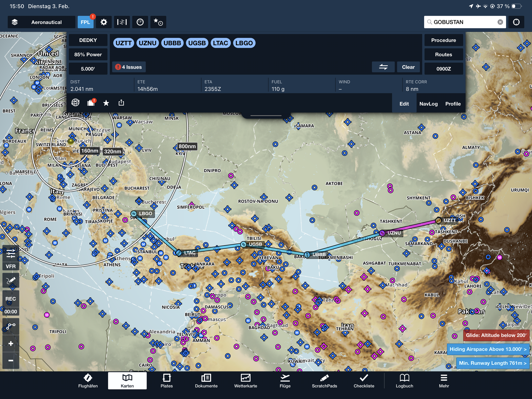Open favorites and recents star-clock icon
This screenshot has height=399, width=532.
pyautogui.click(x=158, y=22)
